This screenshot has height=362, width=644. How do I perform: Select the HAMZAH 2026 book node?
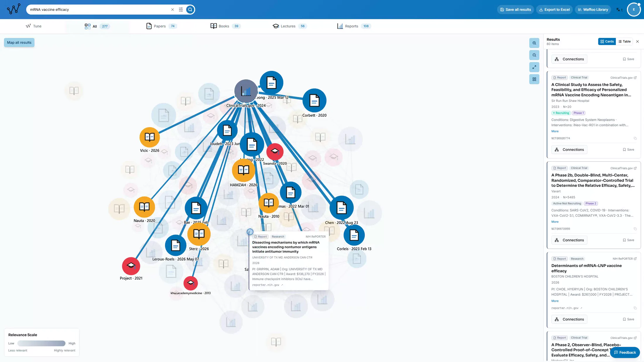coord(244,170)
